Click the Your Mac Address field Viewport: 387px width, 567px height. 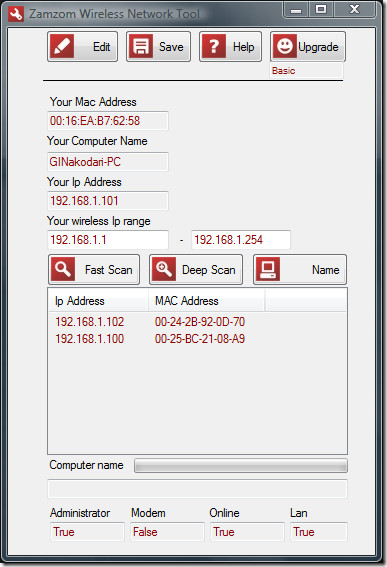(x=108, y=121)
